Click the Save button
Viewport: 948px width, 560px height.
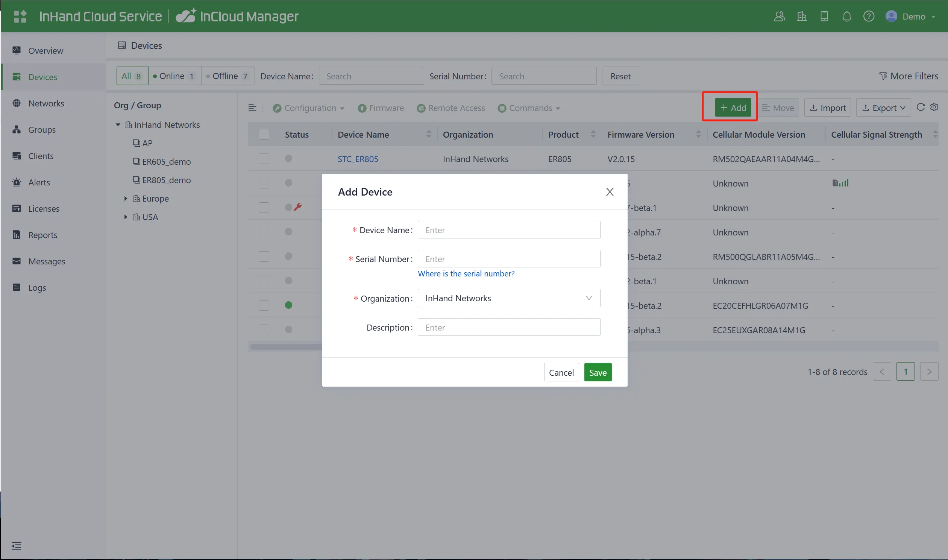click(x=598, y=372)
